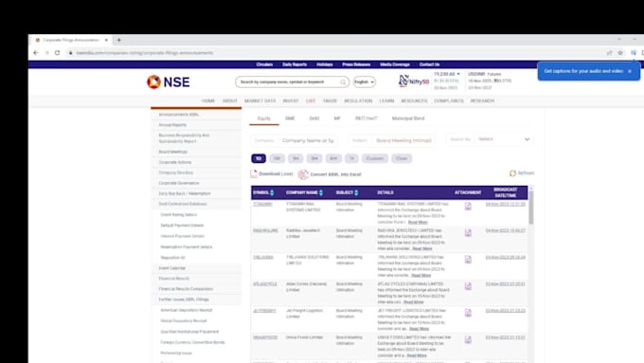Dismiss the captions popup with X
This screenshot has height=363, width=644.
point(629,71)
